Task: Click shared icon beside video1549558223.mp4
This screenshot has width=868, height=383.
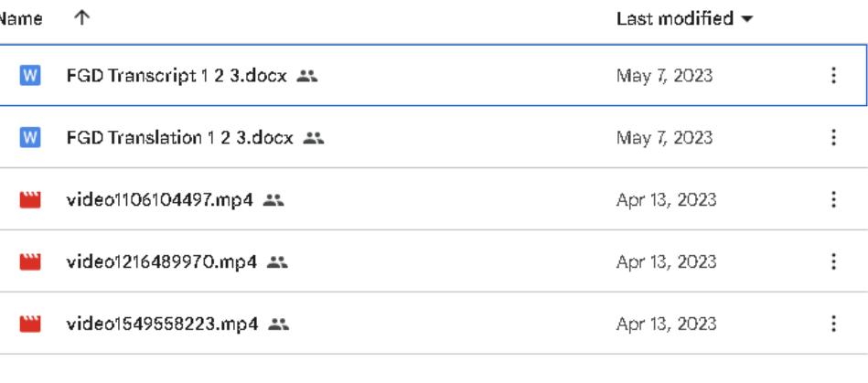Action: click(280, 324)
